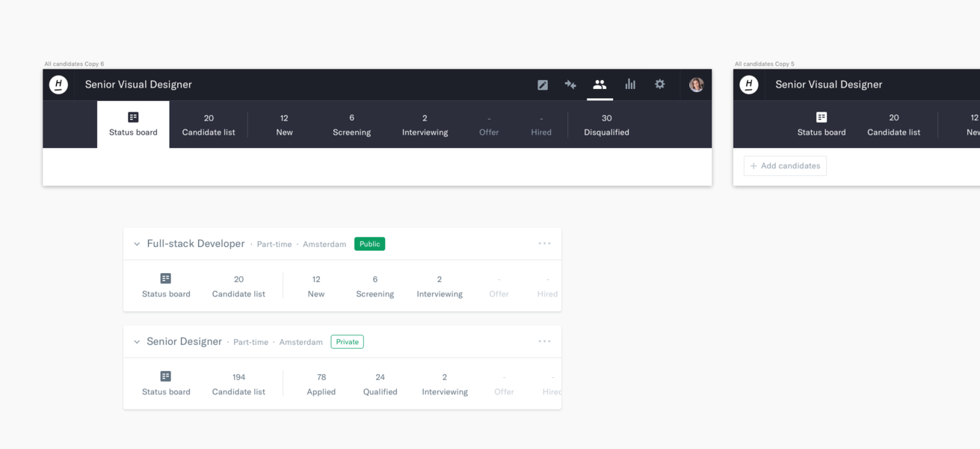980x449 pixels.
Task: Open the settings gear icon
Action: pos(659,85)
